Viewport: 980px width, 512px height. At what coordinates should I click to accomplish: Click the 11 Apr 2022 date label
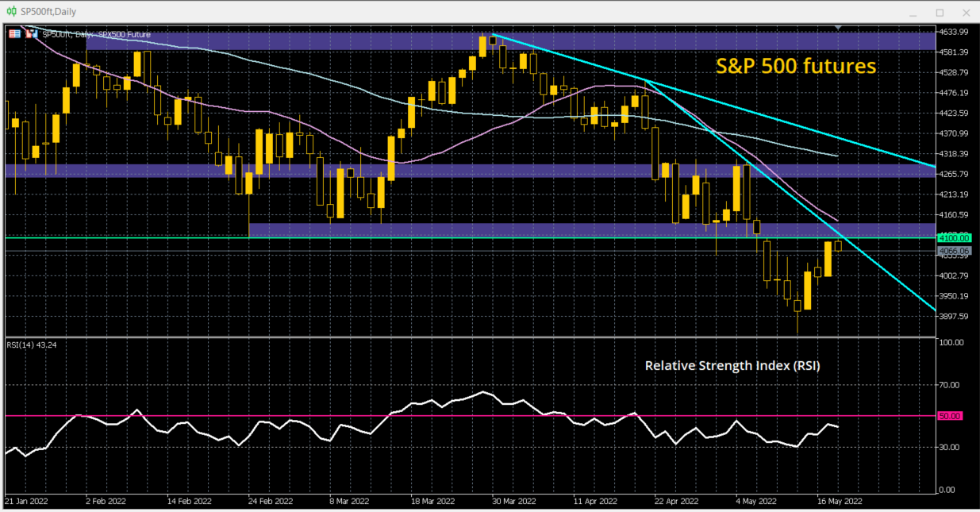click(595, 502)
